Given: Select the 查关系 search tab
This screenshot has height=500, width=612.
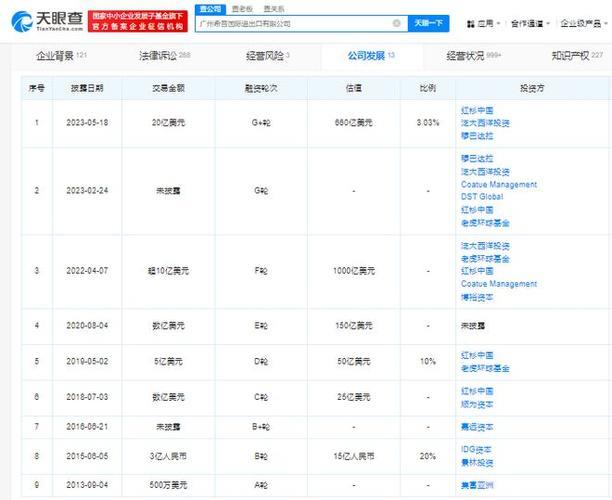Looking at the screenshot, I should (x=274, y=9).
